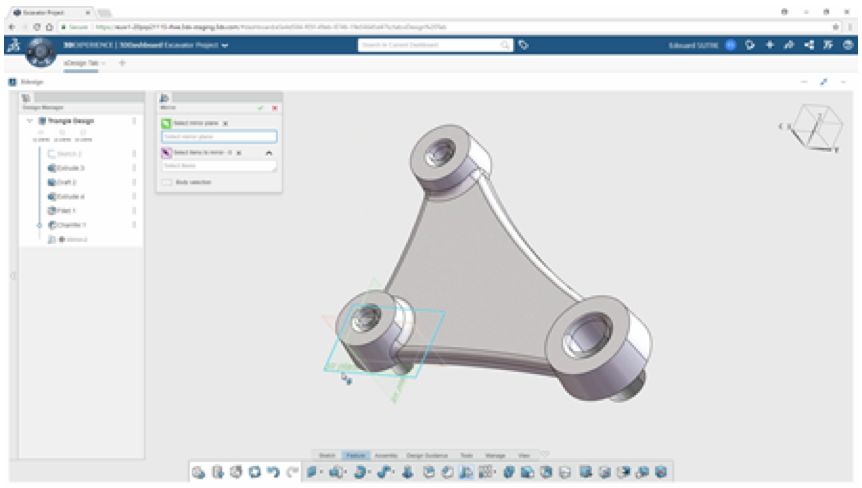Clear mirror plane selection with x

click(x=226, y=123)
